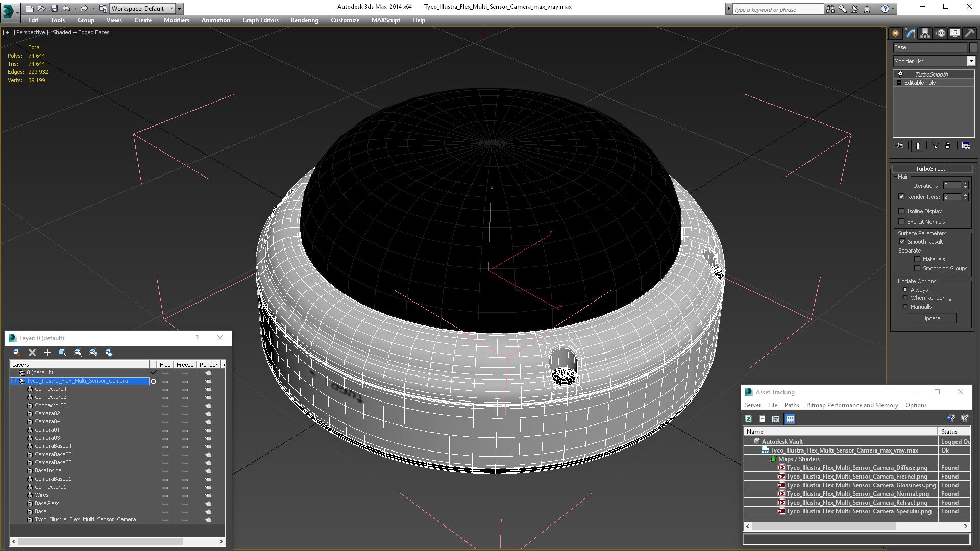Image resolution: width=980 pixels, height=551 pixels.
Task: Click the Update button in TurboSmooth
Action: (931, 318)
